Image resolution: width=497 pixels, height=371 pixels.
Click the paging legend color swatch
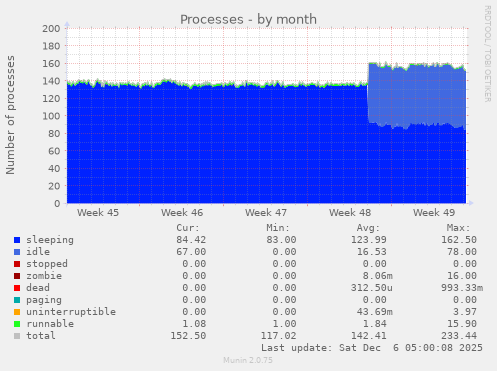pos(17,300)
